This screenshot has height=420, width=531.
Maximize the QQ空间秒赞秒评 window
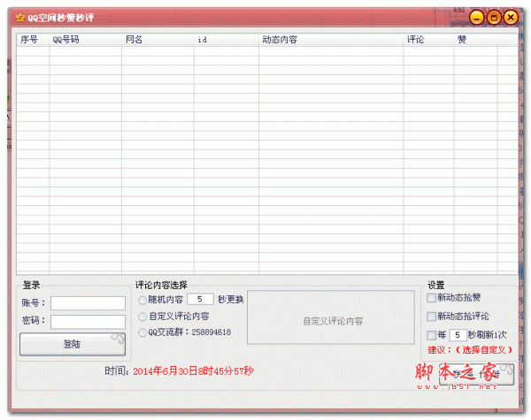(x=494, y=18)
